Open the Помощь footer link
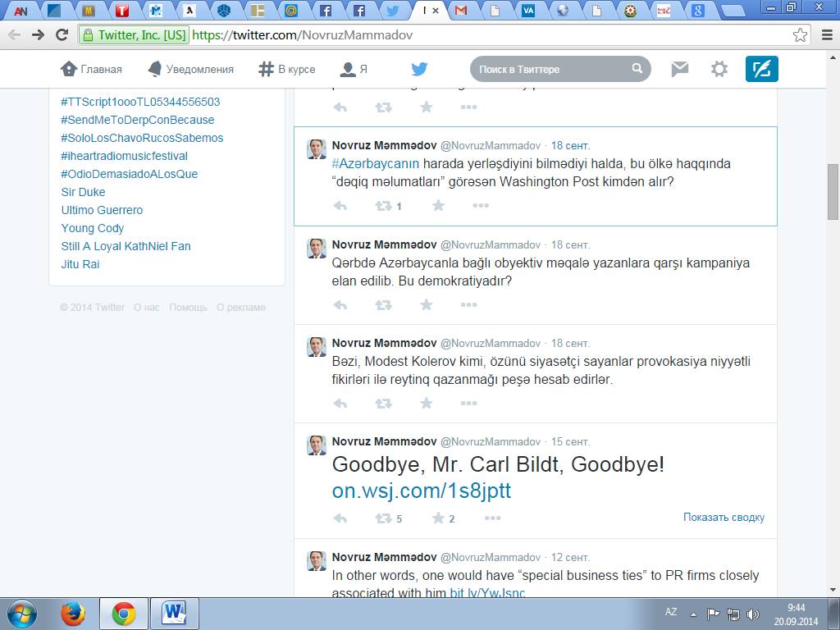The height and width of the screenshot is (630, 840). tap(188, 308)
